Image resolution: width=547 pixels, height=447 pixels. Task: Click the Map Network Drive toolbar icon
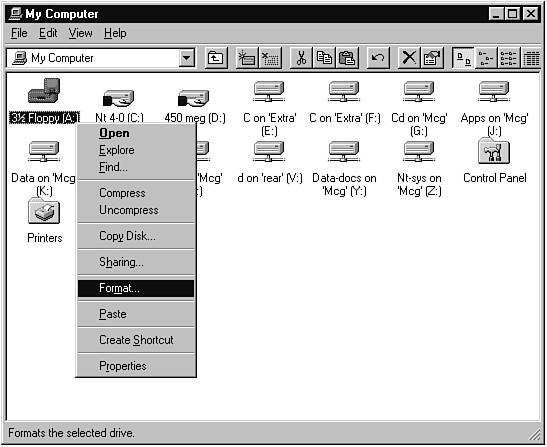(247, 58)
